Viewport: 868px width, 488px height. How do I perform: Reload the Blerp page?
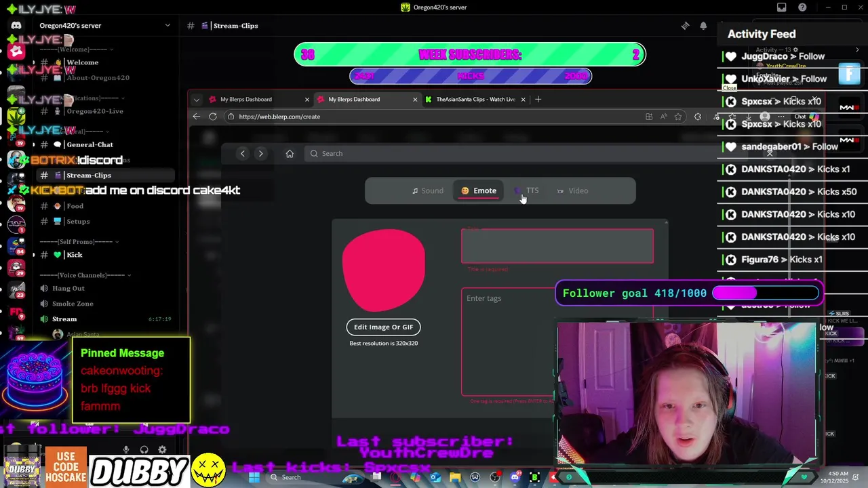(x=213, y=117)
